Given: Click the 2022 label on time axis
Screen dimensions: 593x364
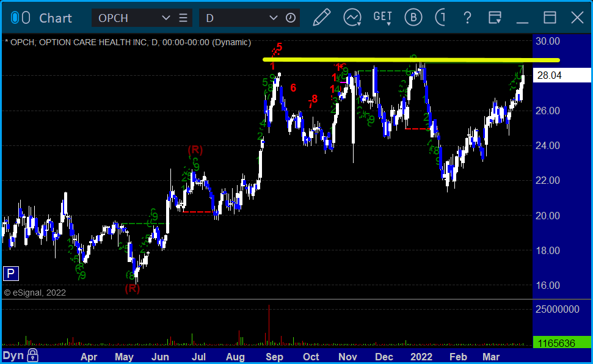Looking at the screenshot, I should [x=421, y=357].
